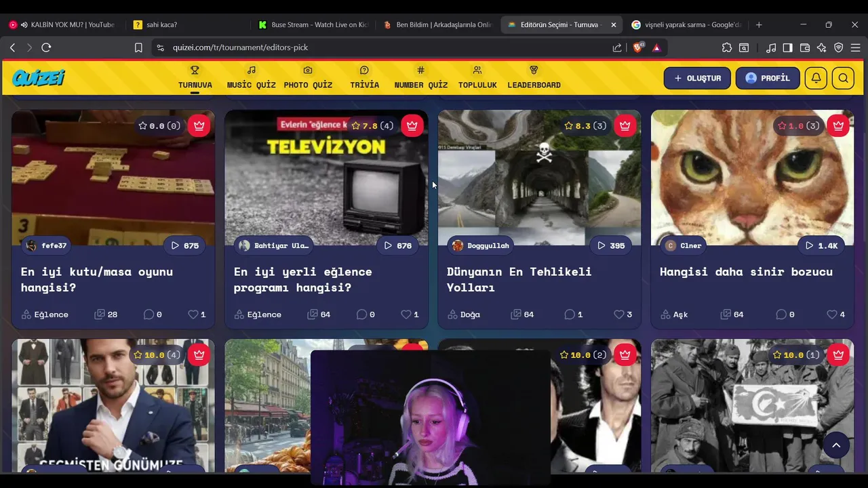Click the site search magnifier icon
The height and width of the screenshot is (488, 868).
[x=843, y=78]
